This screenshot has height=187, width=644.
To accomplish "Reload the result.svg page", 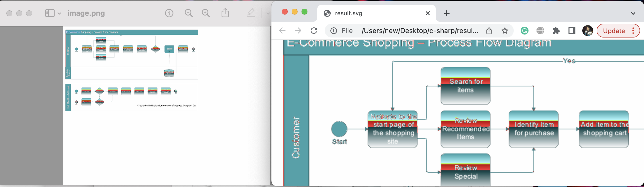I will click(314, 31).
